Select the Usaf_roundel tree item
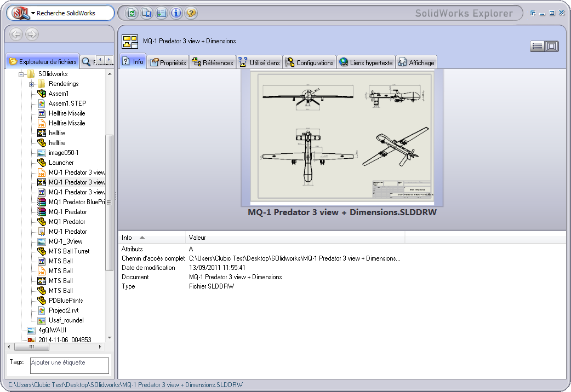Image resolution: width=571 pixels, height=392 pixels. pyautogui.click(x=66, y=320)
